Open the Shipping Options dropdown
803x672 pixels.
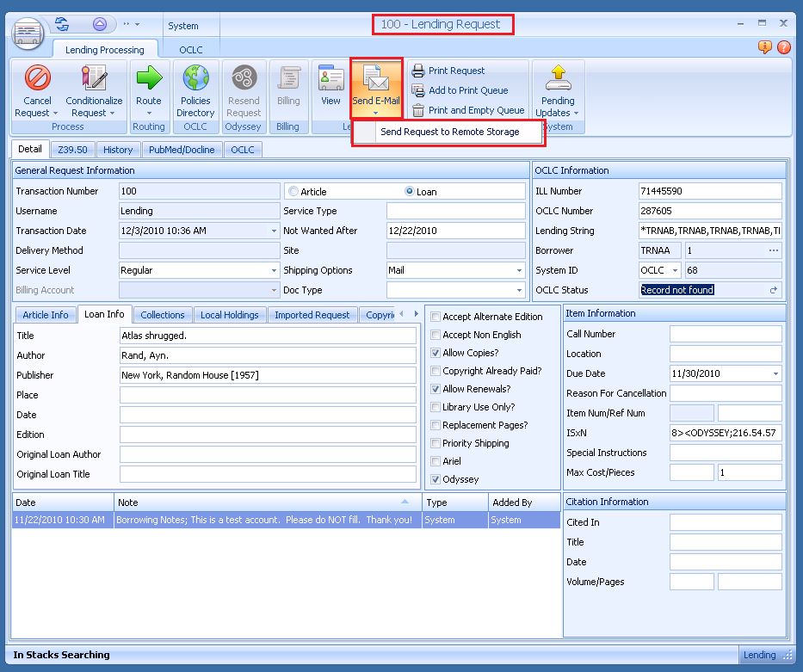(x=519, y=270)
